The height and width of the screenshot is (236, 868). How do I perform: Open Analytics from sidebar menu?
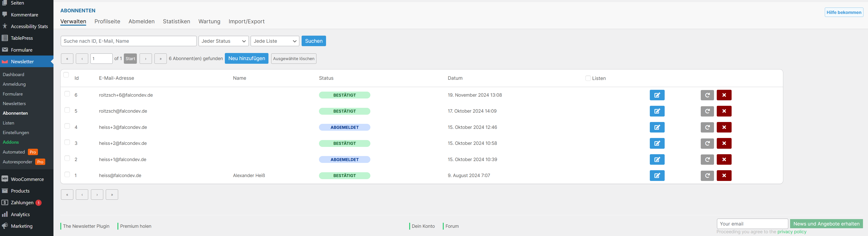coord(20,215)
